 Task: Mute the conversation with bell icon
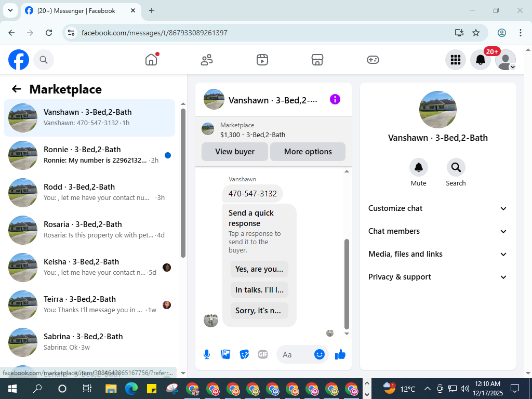tap(418, 167)
